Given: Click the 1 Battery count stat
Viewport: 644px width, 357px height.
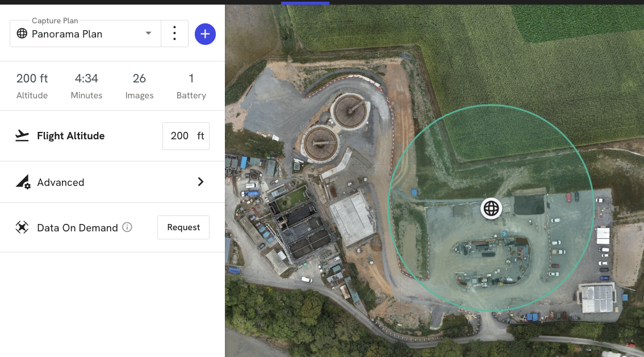Looking at the screenshot, I should click(191, 86).
